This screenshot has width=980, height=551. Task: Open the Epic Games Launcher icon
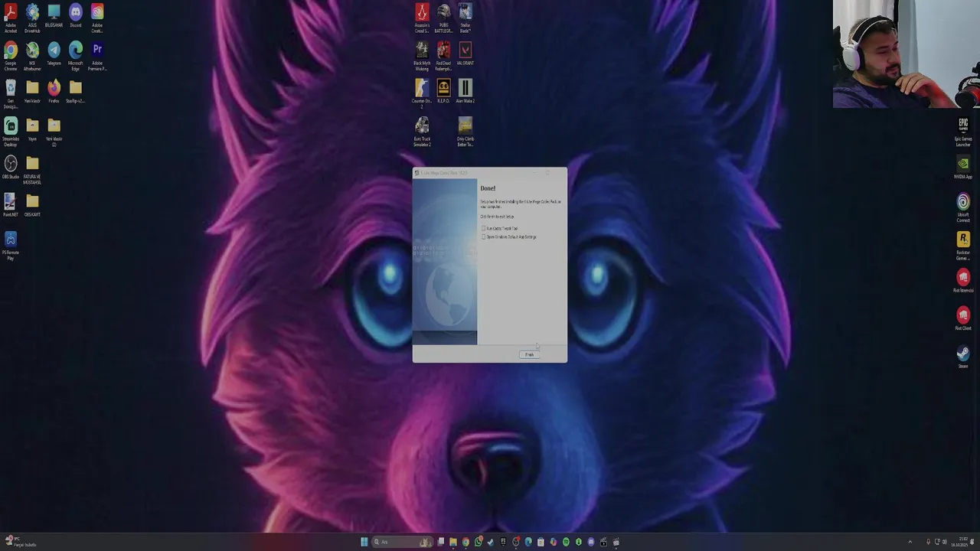tap(963, 132)
